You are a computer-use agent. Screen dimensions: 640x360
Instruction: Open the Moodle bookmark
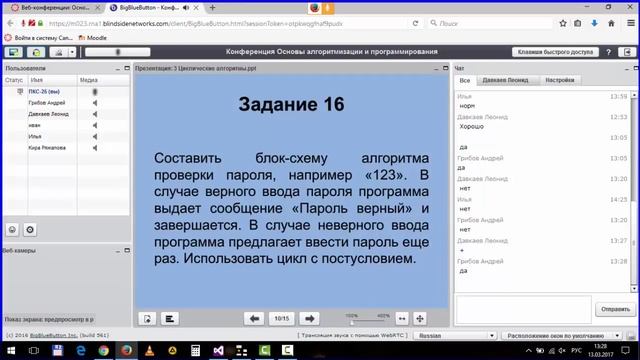pos(93,38)
